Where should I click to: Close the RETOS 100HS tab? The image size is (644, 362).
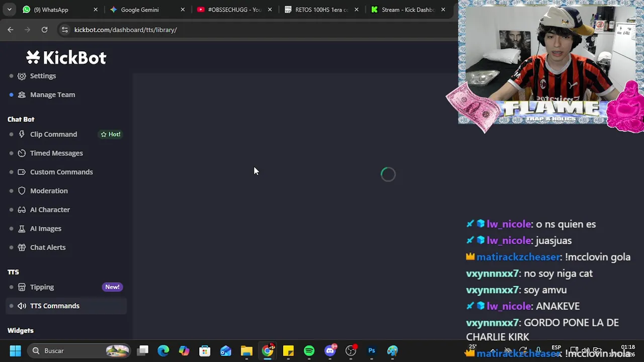point(356,10)
